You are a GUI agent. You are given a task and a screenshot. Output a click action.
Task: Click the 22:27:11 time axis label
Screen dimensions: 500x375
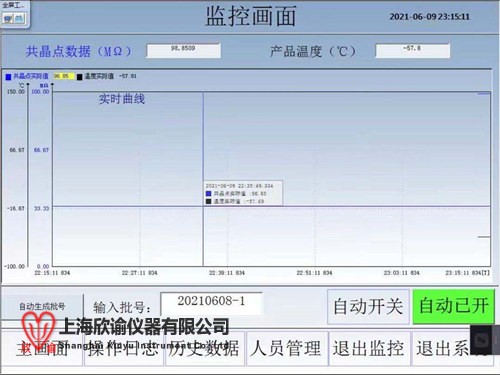click(x=139, y=273)
